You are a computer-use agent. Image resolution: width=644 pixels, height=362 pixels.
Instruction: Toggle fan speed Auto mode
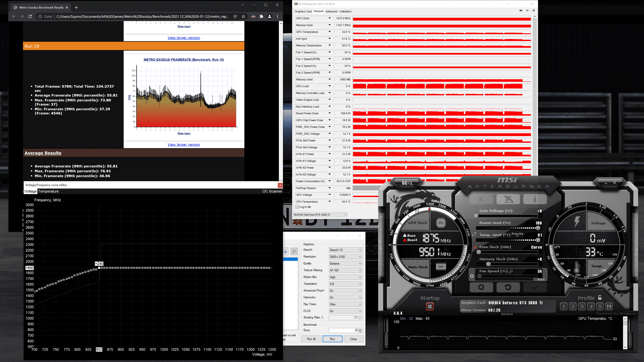(541, 279)
